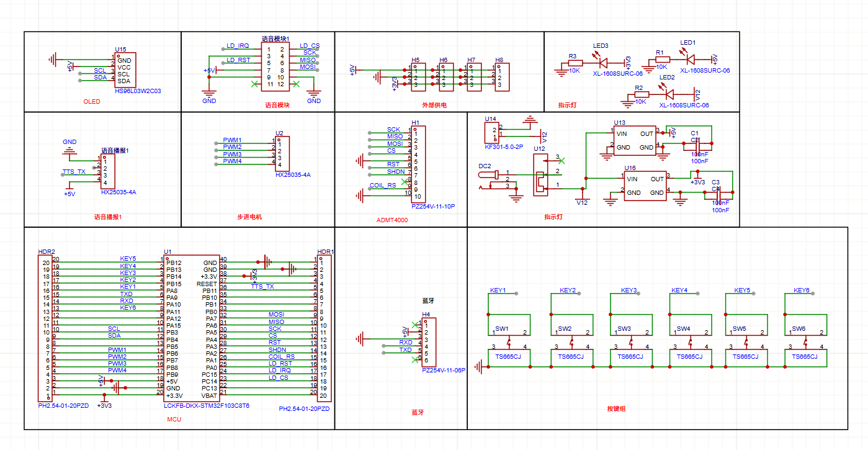Select the SW2 push button symbol
The image size is (868, 450).
[573, 341]
